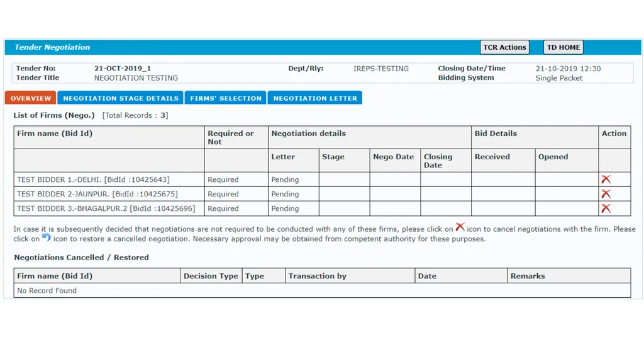The width and height of the screenshot is (644, 362).
Task: Select the TEST BIDDER 2-JAUNPUR firm name
Action: 97,194
